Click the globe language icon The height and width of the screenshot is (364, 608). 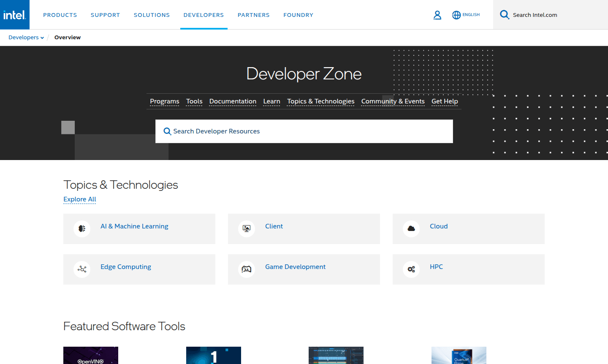coord(456,15)
